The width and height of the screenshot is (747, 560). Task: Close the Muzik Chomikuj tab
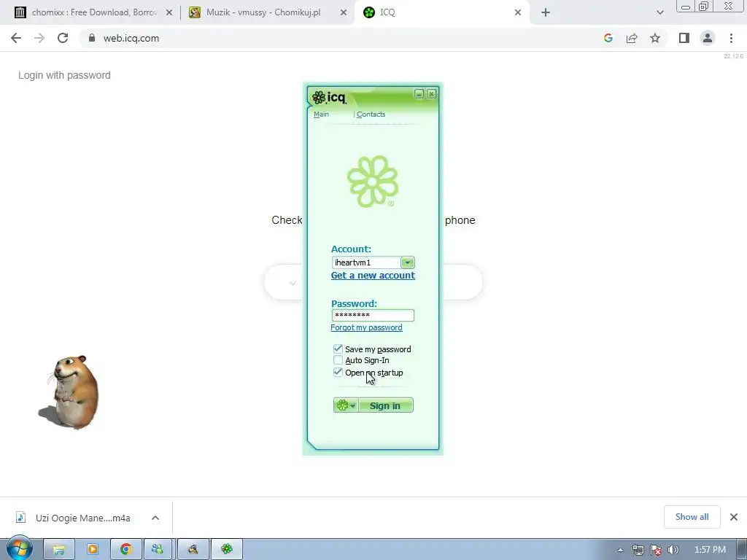344,12
